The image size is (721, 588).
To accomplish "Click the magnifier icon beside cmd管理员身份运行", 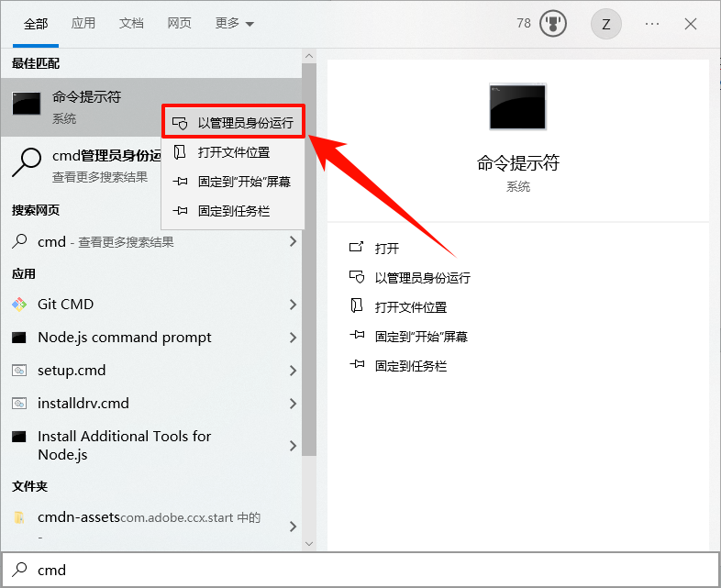I will [27, 161].
